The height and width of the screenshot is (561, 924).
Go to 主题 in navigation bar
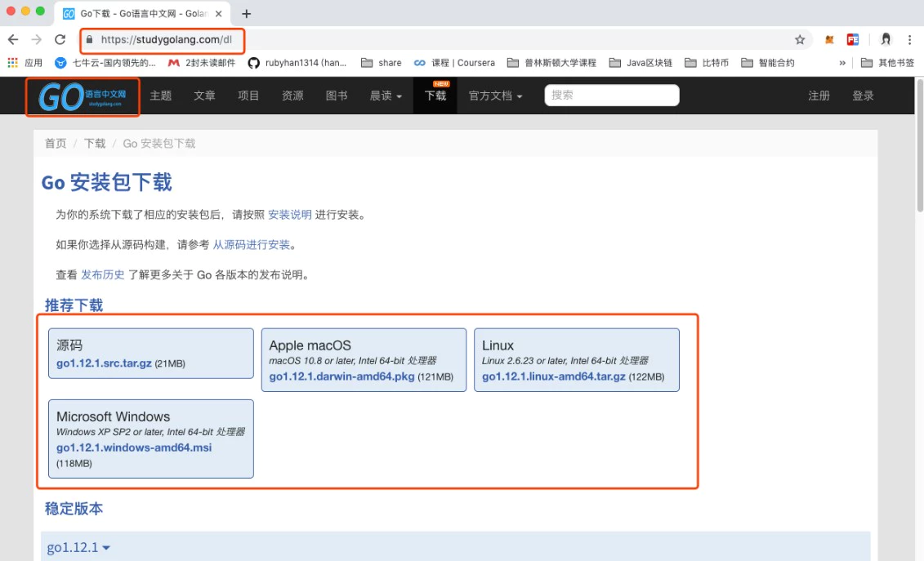click(161, 96)
